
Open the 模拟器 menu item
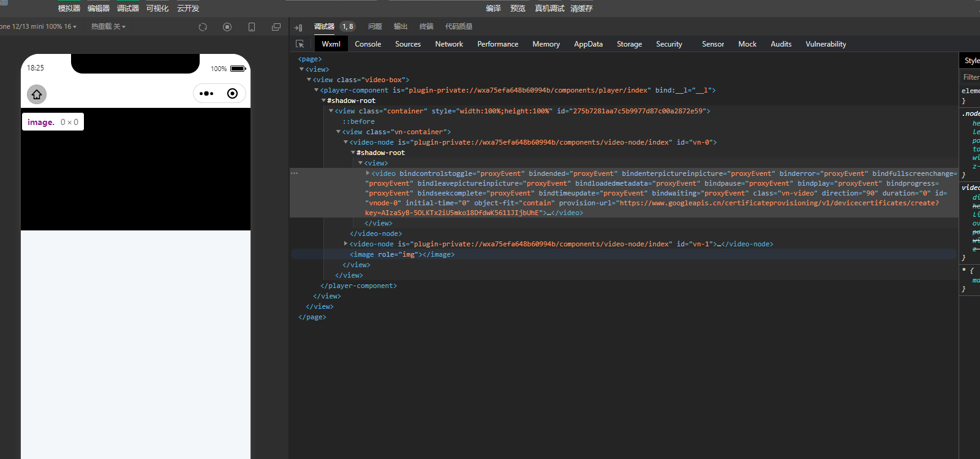69,9
